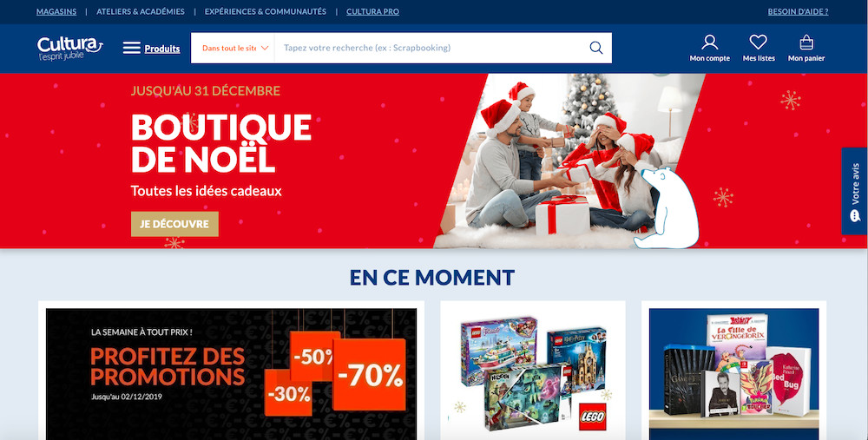The height and width of the screenshot is (440, 868).
Task: Open Ateliers & Académies link
Action: pyautogui.click(x=141, y=11)
